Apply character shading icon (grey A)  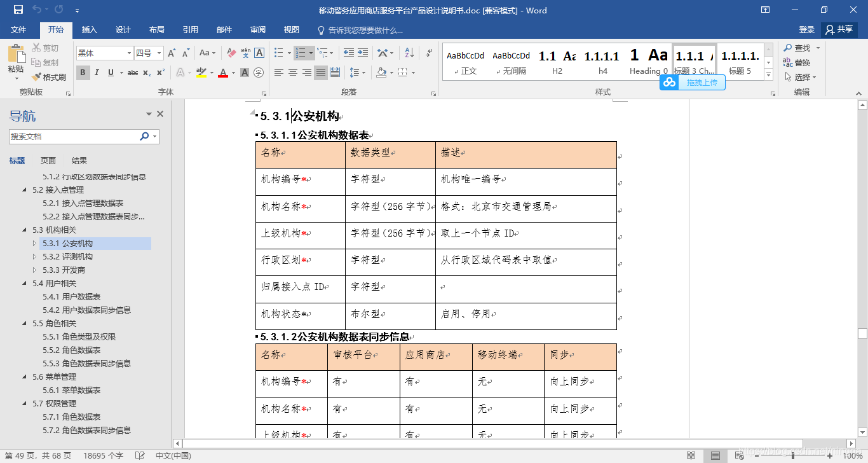(245, 73)
